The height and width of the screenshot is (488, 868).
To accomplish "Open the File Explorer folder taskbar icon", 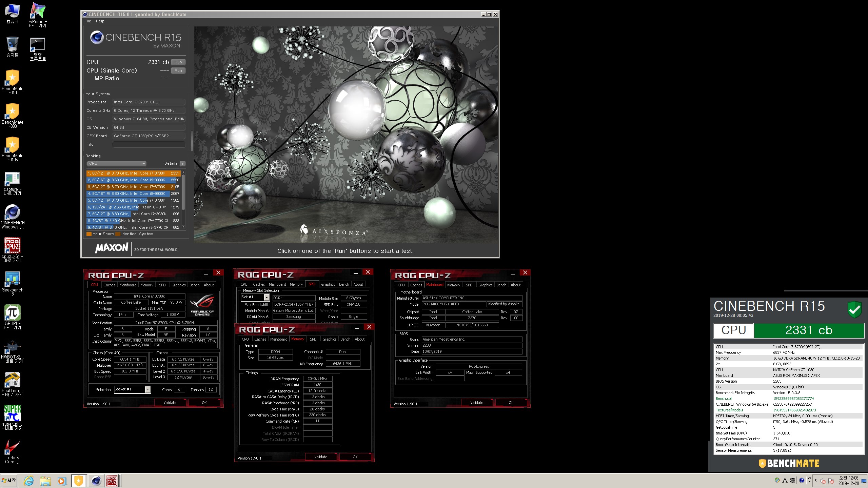I will tap(45, 481).
